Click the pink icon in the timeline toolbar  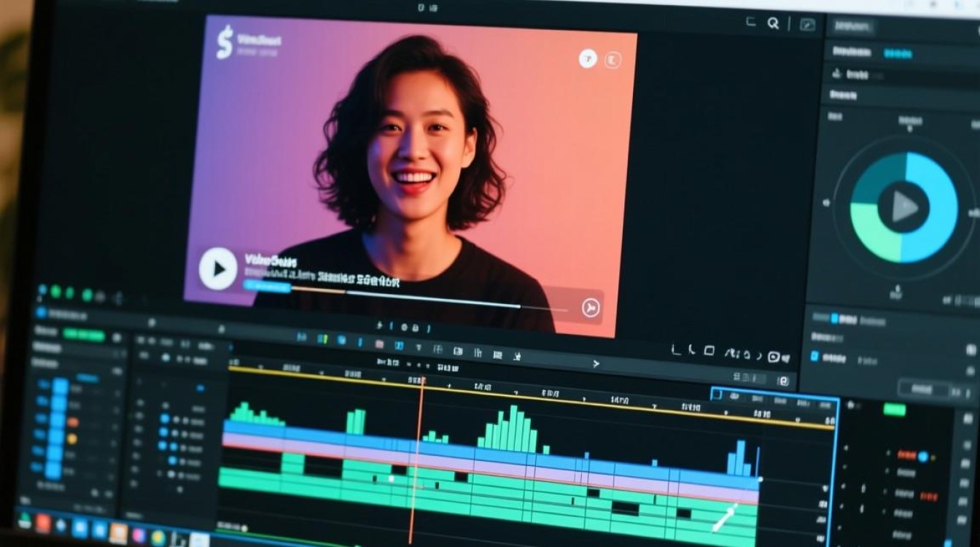(x=379, y=344)
